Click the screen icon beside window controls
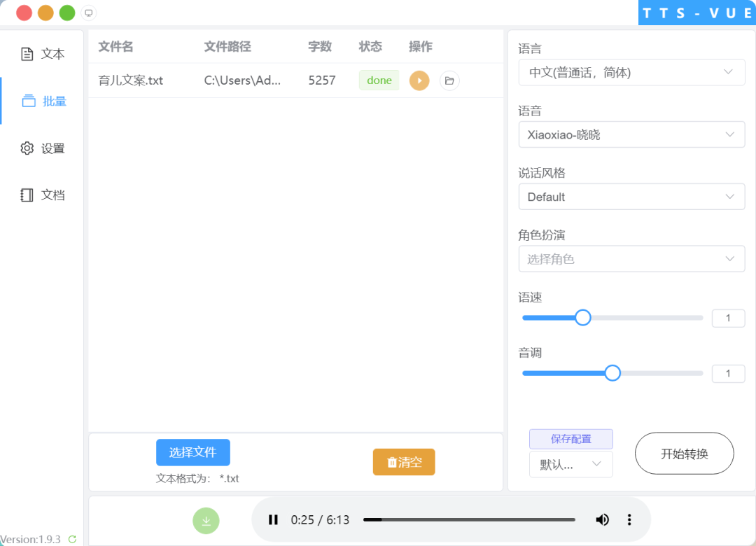The image size is (756, 546). pyautogui.click(x=88, y=13)
